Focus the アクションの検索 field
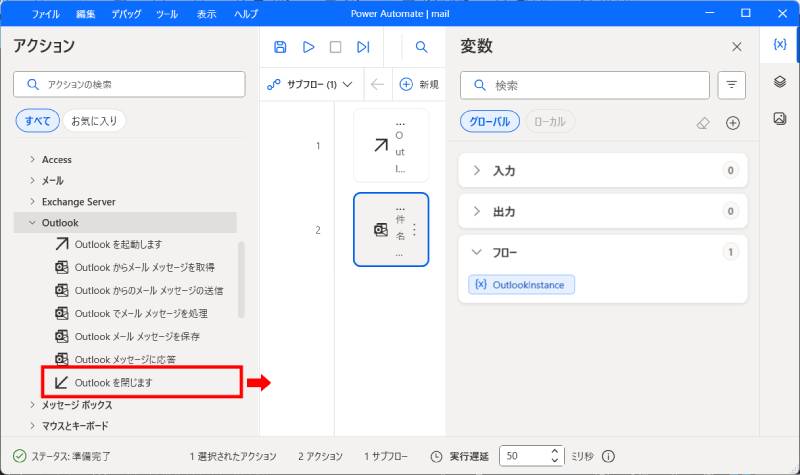800x475 pixels. point(129,84)
